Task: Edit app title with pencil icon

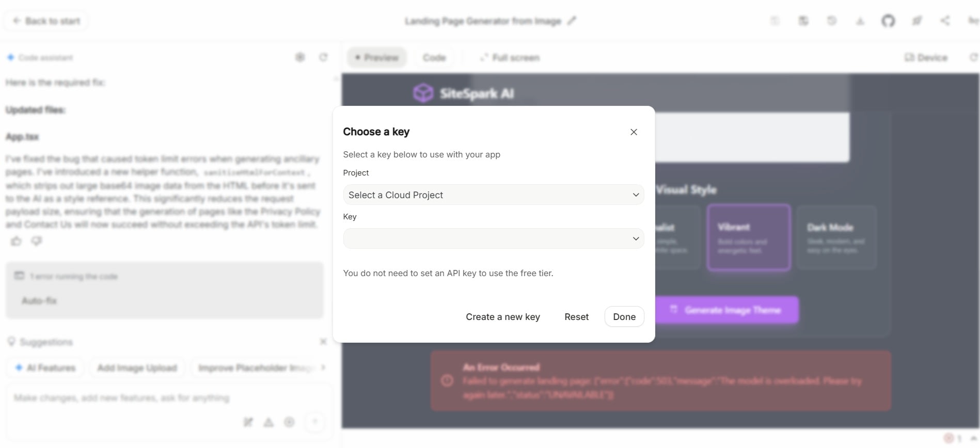Action: 572,21
